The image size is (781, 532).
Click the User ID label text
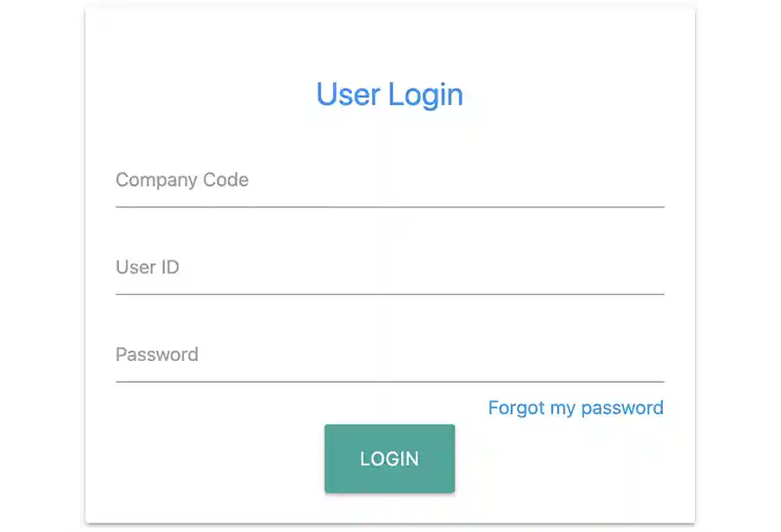147,267
